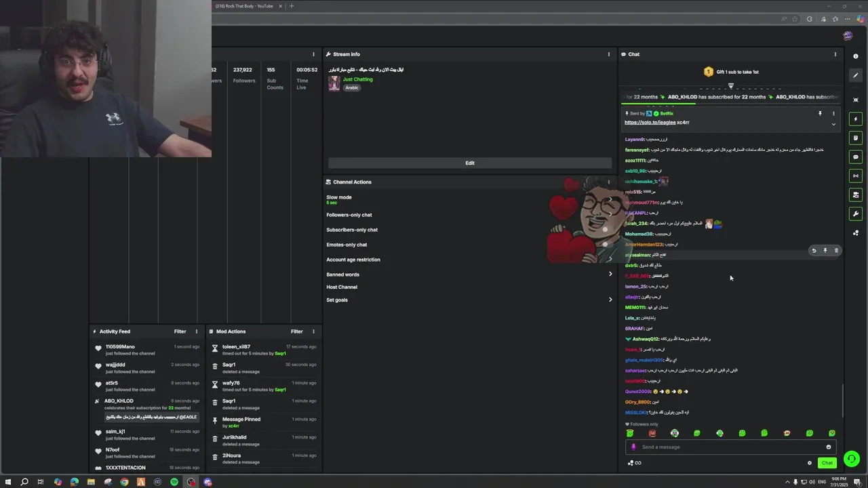Insert the red angry emote
This screenshot has width=868, height=488.
pos(652,433)
